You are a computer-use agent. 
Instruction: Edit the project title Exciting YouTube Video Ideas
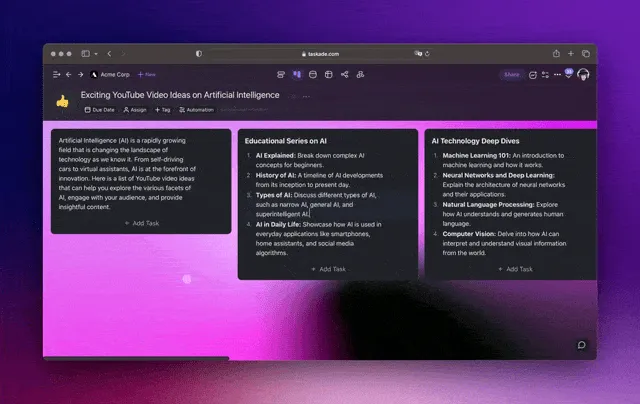180,95
